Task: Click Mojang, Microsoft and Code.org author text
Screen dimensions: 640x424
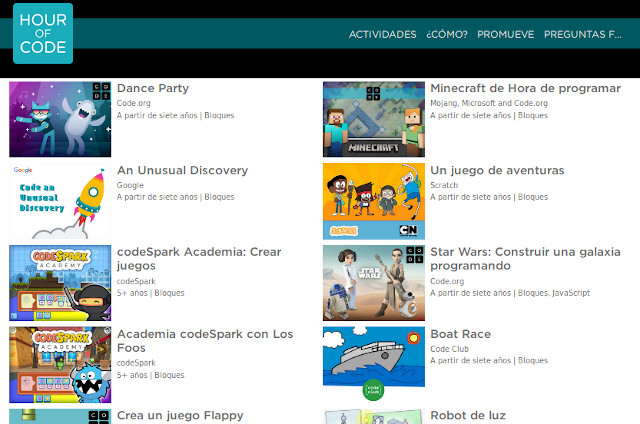Action: tap(489, 103)
